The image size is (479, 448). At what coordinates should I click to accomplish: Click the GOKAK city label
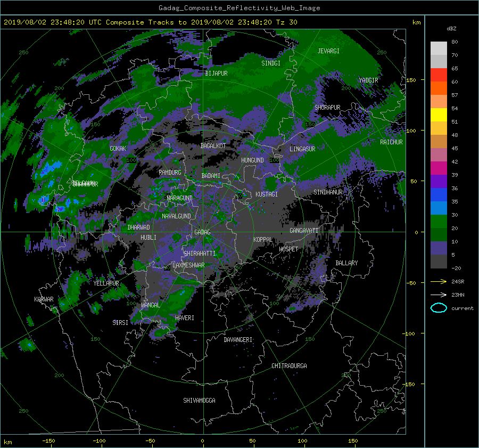[118, 148]
